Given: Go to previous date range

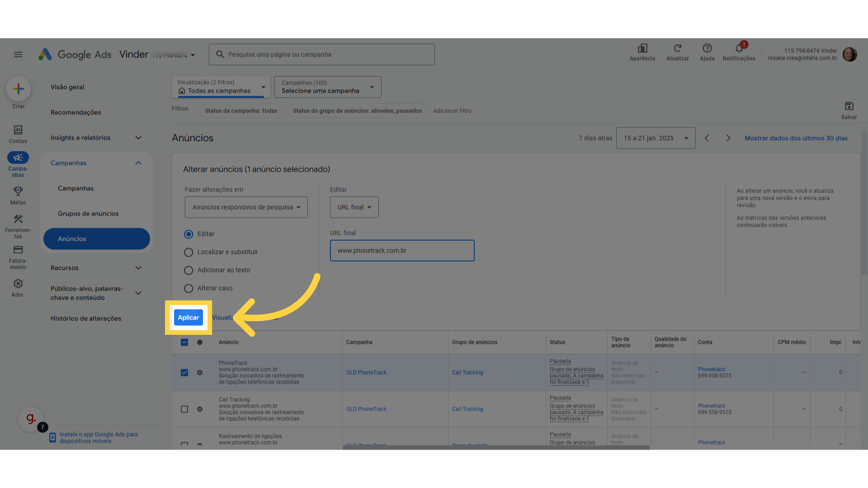Looking at the screenshot, I should (x=707, y=138).
